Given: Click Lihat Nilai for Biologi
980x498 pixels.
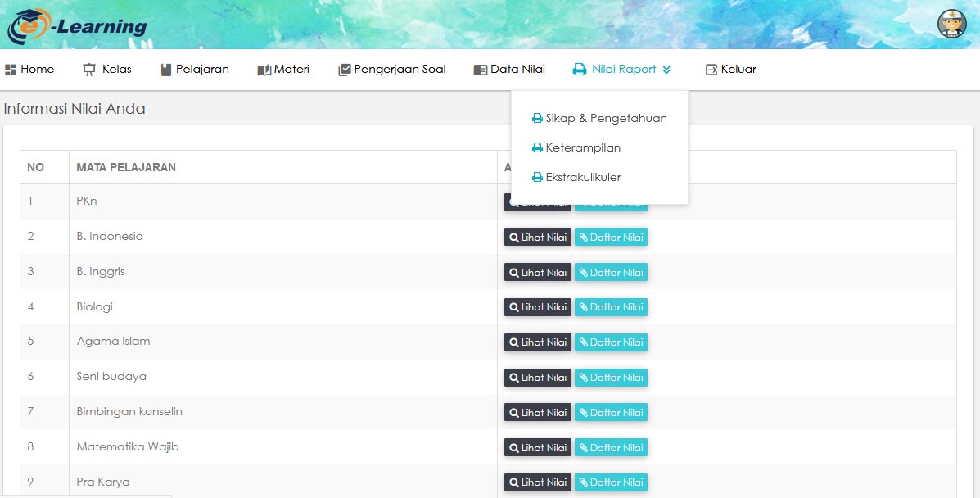Looking at the screenshot, I should [538, 307].
